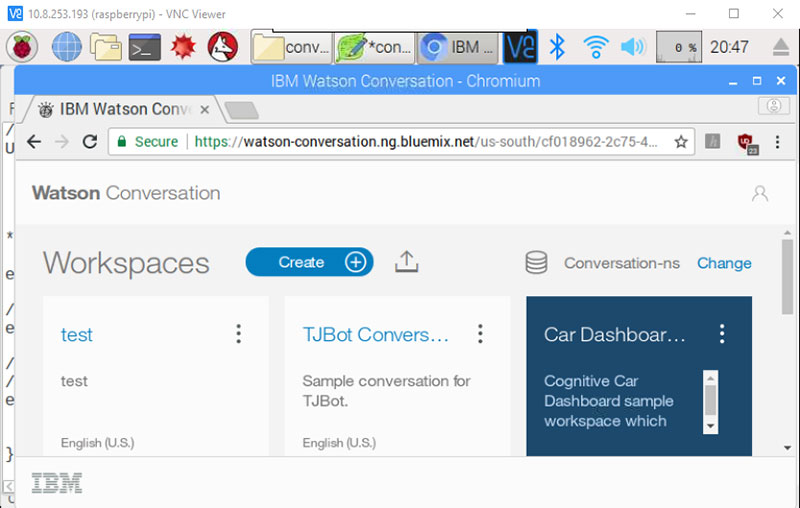800x508 pixels.
Task: Open the Bluetooth menu
Action: click(x=557, y=47)
